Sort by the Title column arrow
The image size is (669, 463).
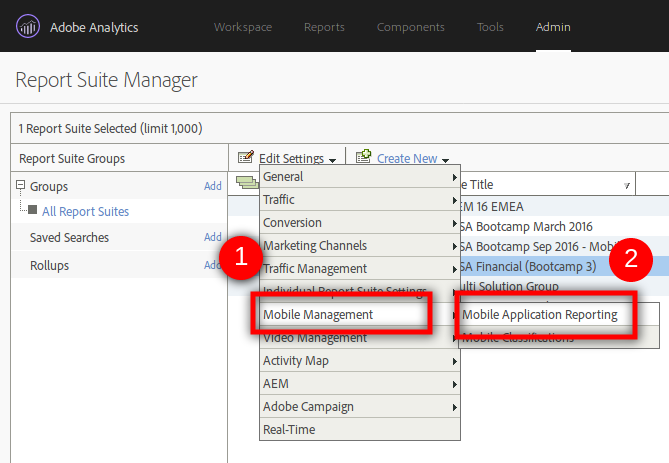pyautogui.click(x=627, y=186)
